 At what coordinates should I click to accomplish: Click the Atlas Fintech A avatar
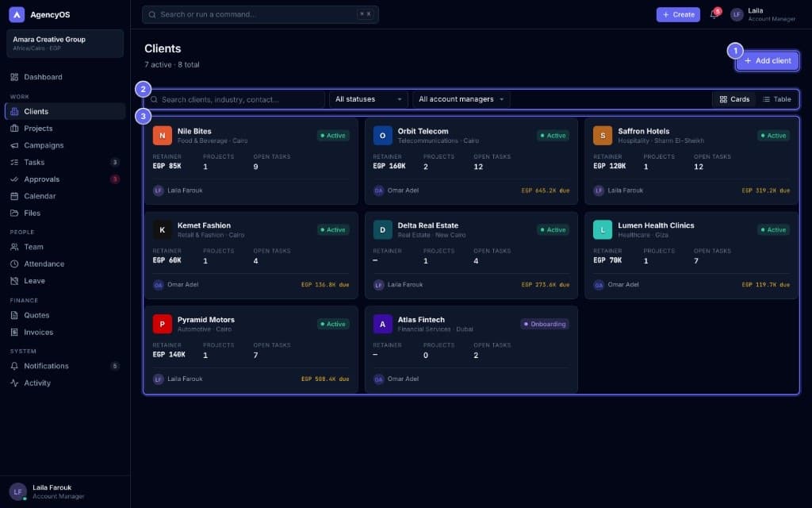point(383,325)
